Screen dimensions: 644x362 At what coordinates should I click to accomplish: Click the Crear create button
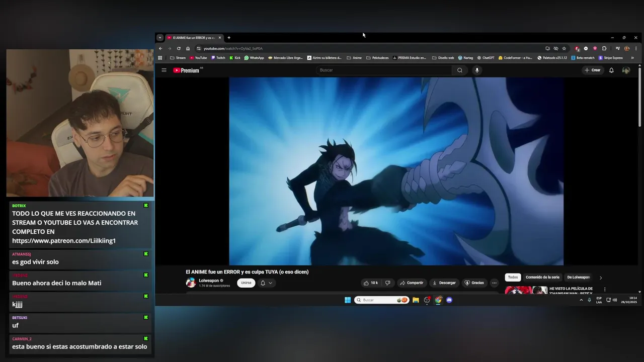click(593, 70)
